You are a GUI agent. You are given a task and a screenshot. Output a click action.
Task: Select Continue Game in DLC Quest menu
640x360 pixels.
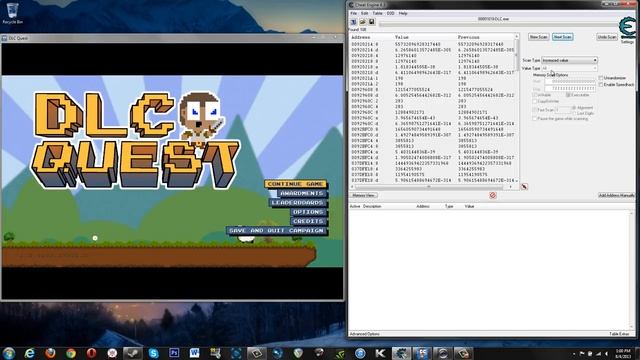point(296,184)
